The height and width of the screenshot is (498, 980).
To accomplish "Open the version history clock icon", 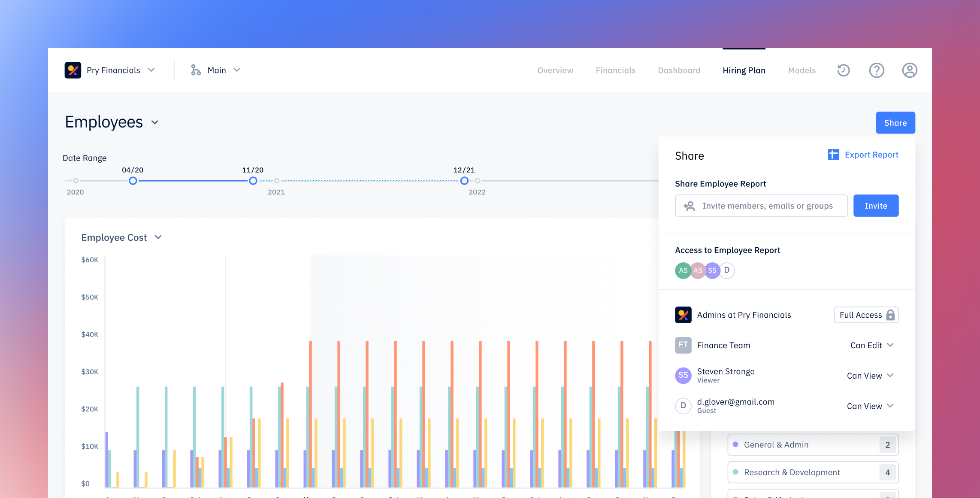I will tap(843, 70).
